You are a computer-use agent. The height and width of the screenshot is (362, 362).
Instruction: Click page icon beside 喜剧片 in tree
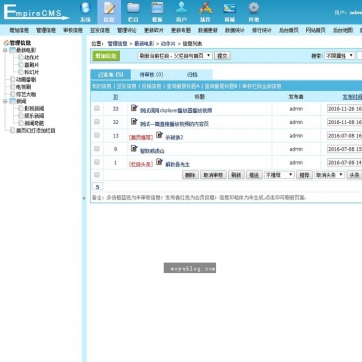pos(21,65)
